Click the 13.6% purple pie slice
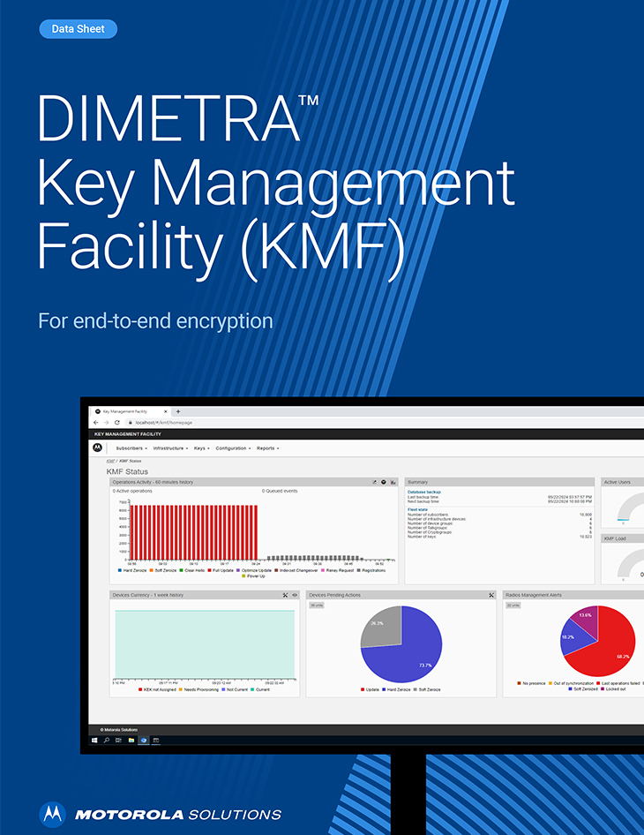Image resolution: width=644 pixels, height=835 pixels. point(587,621)
